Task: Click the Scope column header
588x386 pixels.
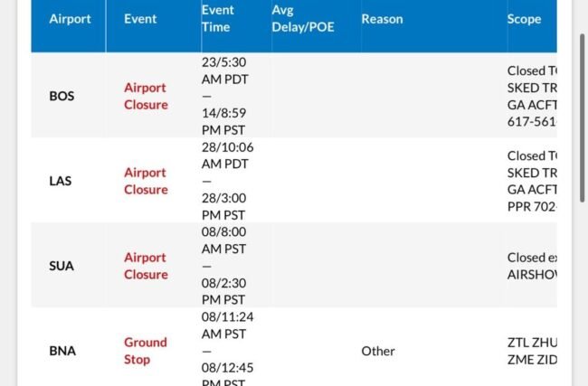Action: coord(525,19)
